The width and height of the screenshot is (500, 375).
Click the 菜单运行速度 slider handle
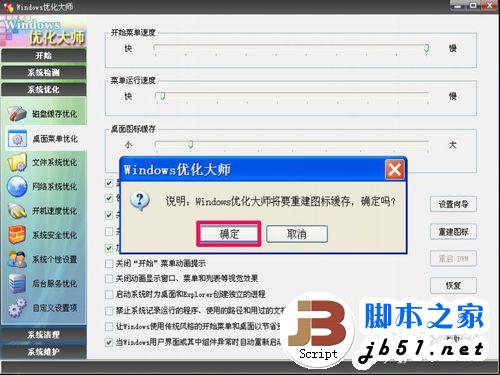pyautogui.click(x=162, y=96)
